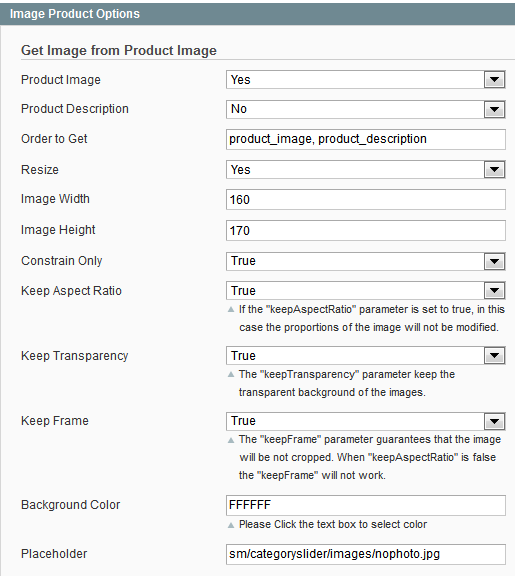Open the Keep Aspect Ratio dropdown
The image size is (515, 576).
[365, 291]
